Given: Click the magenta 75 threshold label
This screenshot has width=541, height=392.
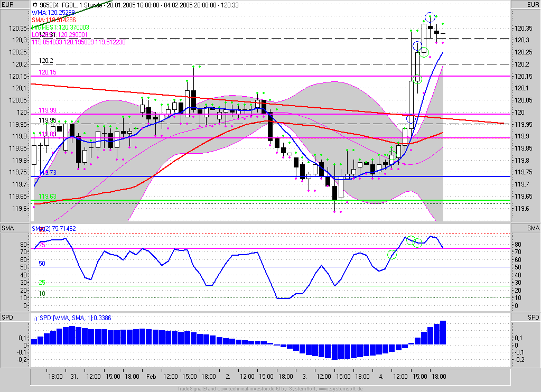Looking at the screenshot, I should pyautogui.click(x=42, y=245).
